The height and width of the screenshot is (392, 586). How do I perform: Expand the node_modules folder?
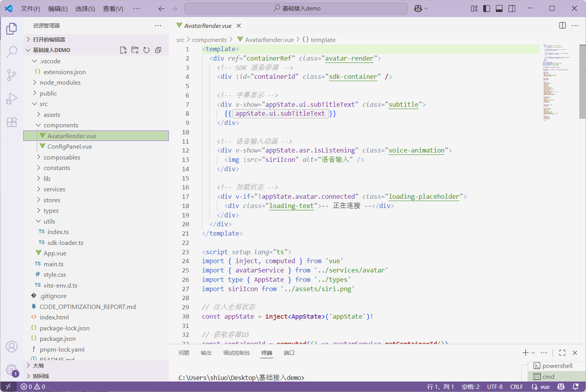(x=60, y=82)
